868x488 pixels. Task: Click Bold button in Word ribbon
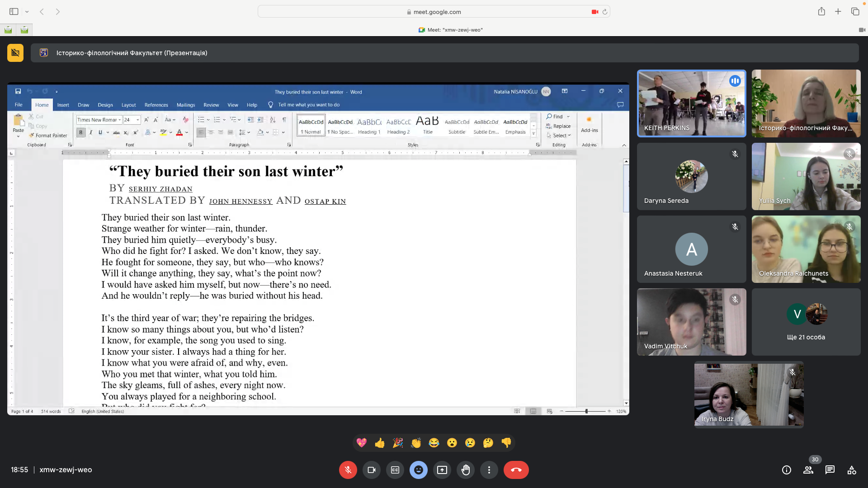point(81,132)
